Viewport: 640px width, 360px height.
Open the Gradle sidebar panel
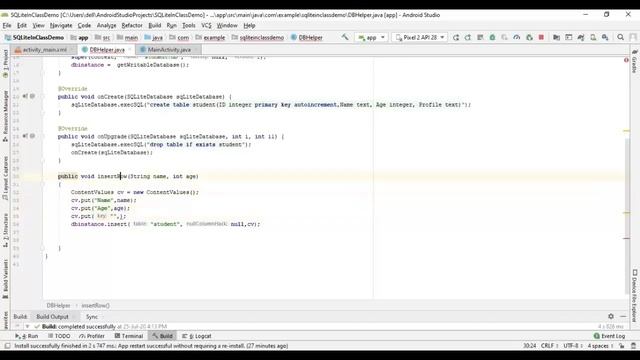point(634,62)
